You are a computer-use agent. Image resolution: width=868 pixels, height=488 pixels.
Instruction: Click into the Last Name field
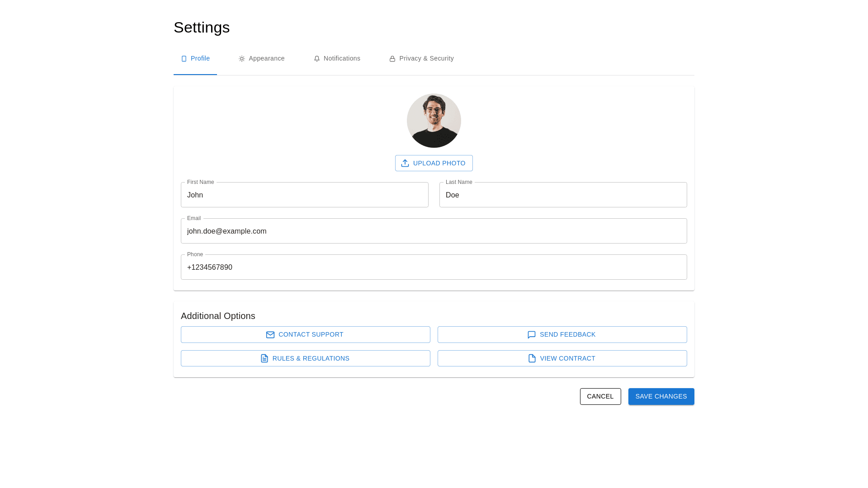point(563,195)
